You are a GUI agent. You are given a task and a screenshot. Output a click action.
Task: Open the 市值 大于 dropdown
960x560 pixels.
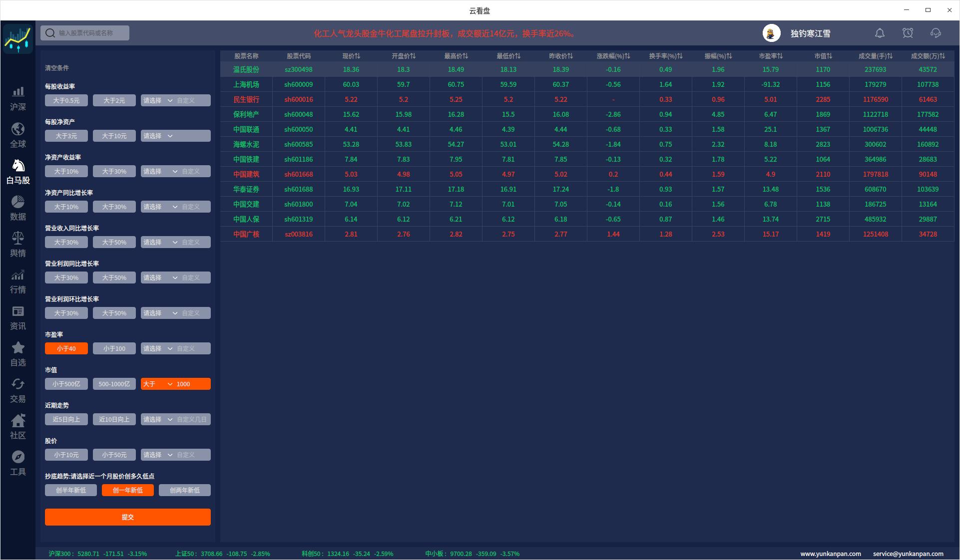tap(158, 384)
